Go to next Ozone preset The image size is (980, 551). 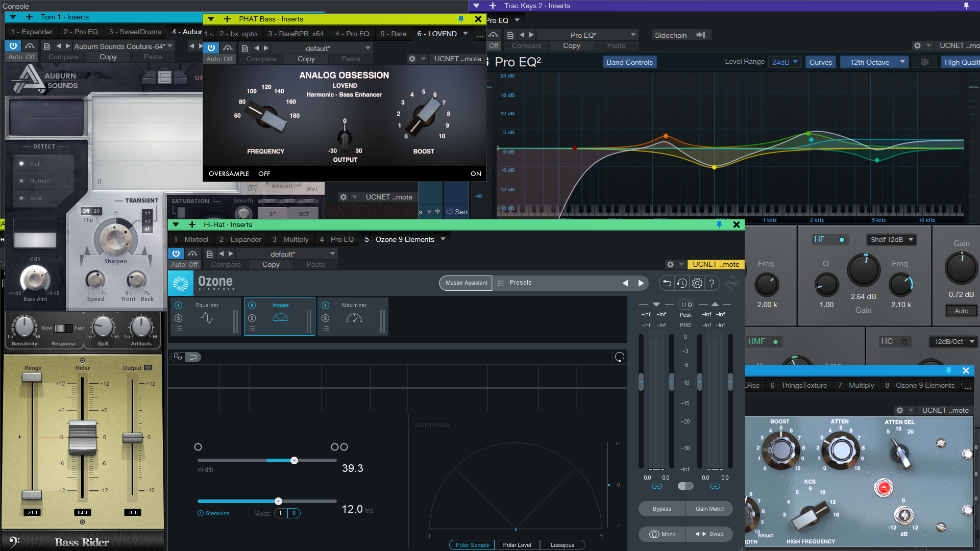[641, 283]
